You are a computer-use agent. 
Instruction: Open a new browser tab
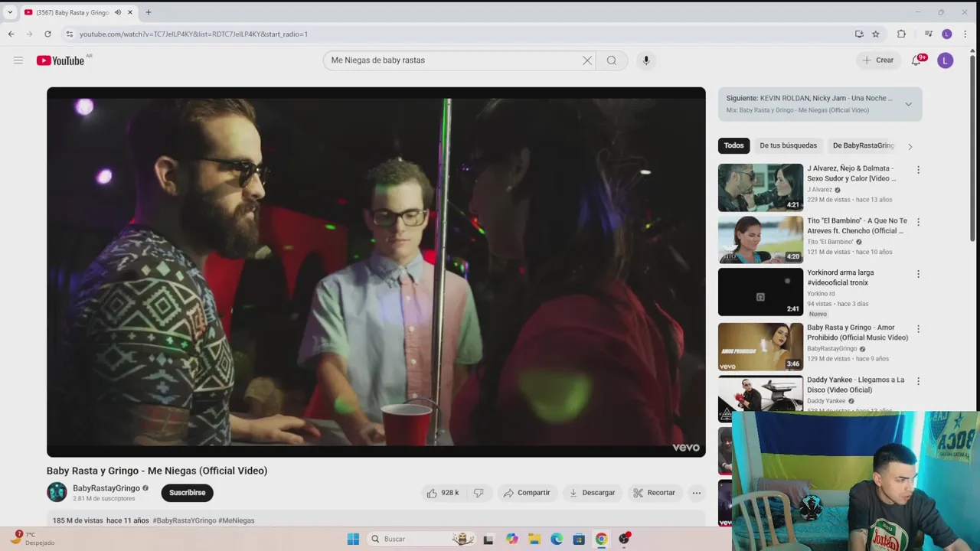[149, 12]
